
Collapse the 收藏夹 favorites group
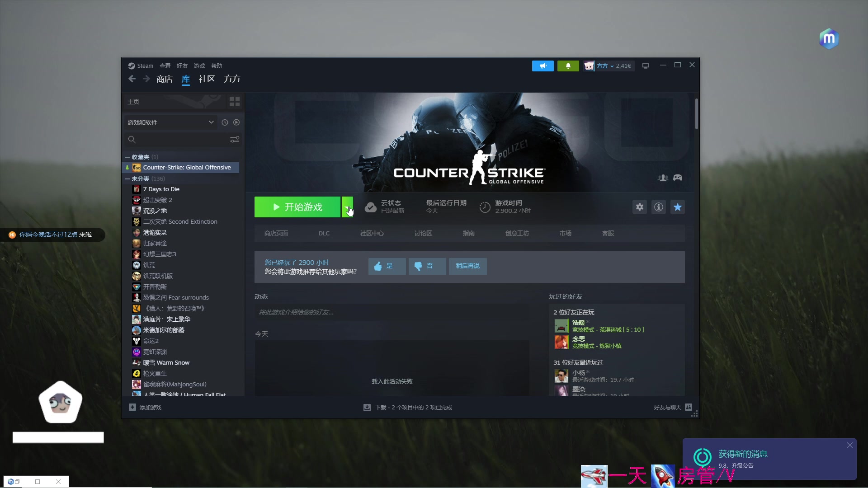click(x=127, y=157)
